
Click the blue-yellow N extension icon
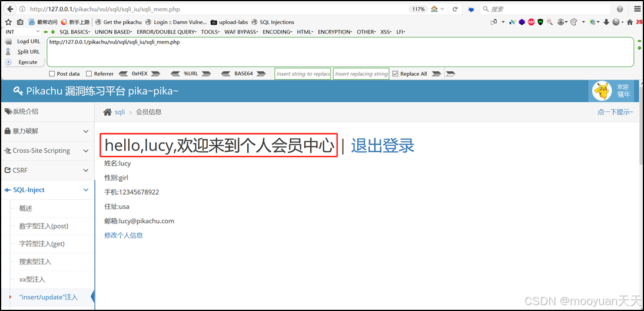[512, 22]
